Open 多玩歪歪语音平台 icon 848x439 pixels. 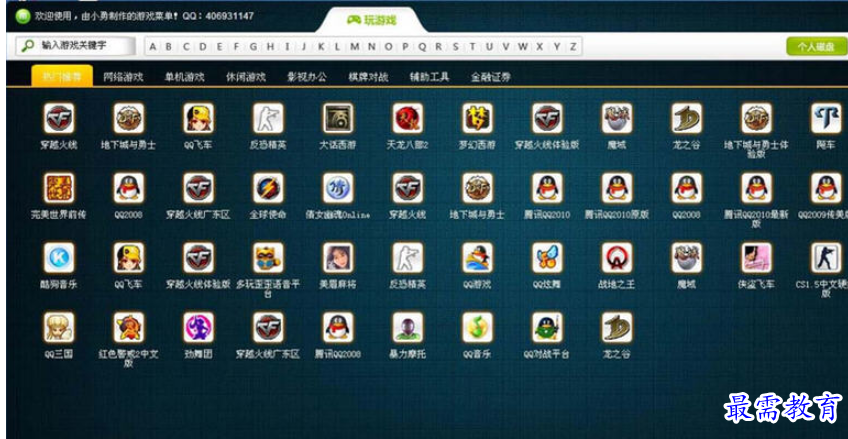[268, 257]
